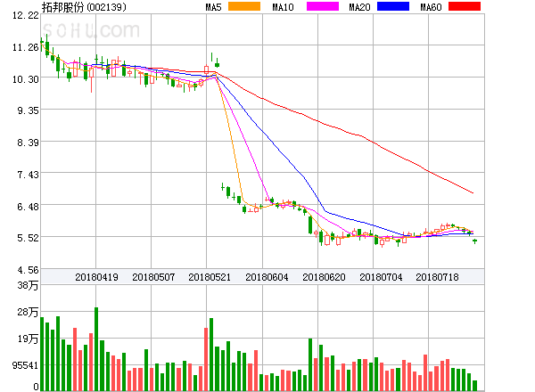Viewport: 535px width, 392px height.
Task: Click the 20180521 date label
Action: click(210, 277)
